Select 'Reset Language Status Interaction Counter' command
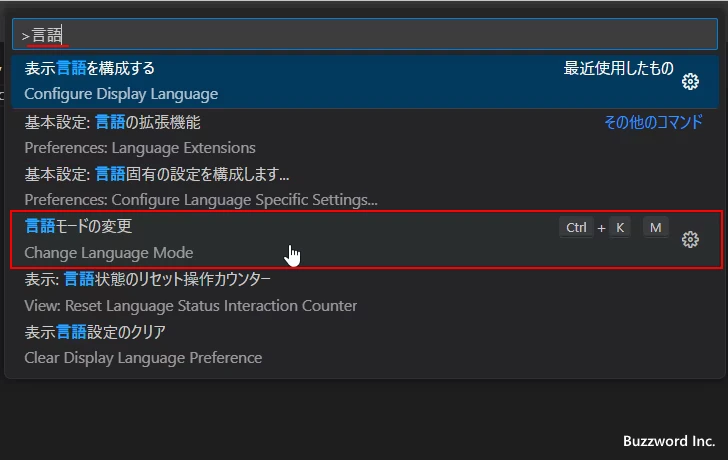This screenshot has width=728, height=460. pyautogui.click(x=365, y=292)
